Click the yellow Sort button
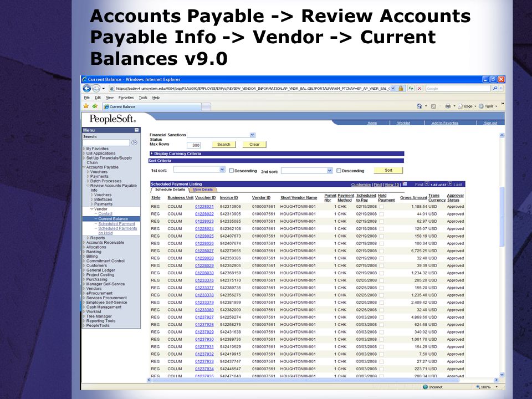The width and height of the screenshot is (532, 399). coord(388,170)
